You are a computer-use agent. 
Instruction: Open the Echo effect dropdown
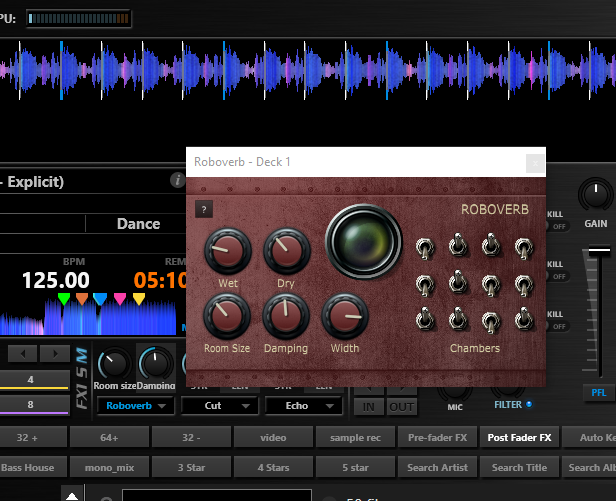click(x=303, y=406)
